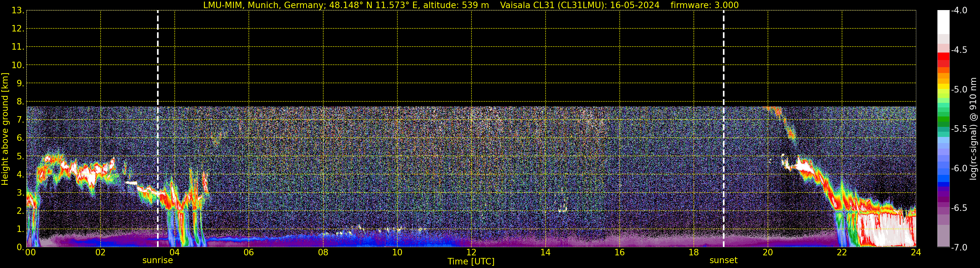This screenshot has width=980, height=268.
Task: Click the 'Height above ground [km]' axis label
Action: point(5,129)
